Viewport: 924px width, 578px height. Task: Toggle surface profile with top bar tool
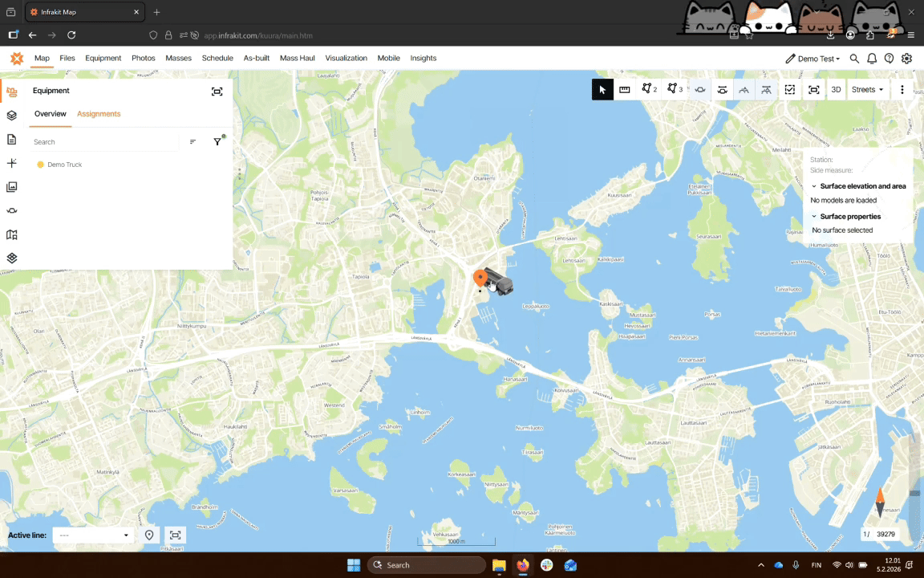click(766, 90)
